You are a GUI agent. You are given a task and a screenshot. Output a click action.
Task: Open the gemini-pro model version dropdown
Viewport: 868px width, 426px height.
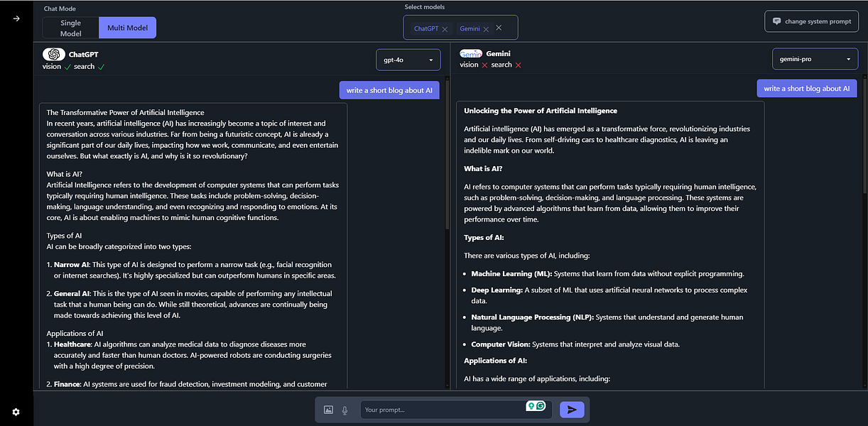815,59
